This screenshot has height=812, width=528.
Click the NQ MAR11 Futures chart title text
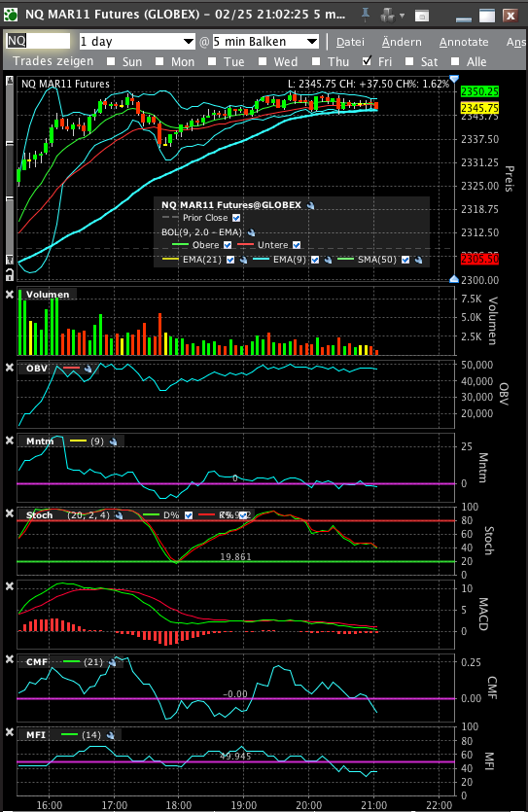(65, 84)
